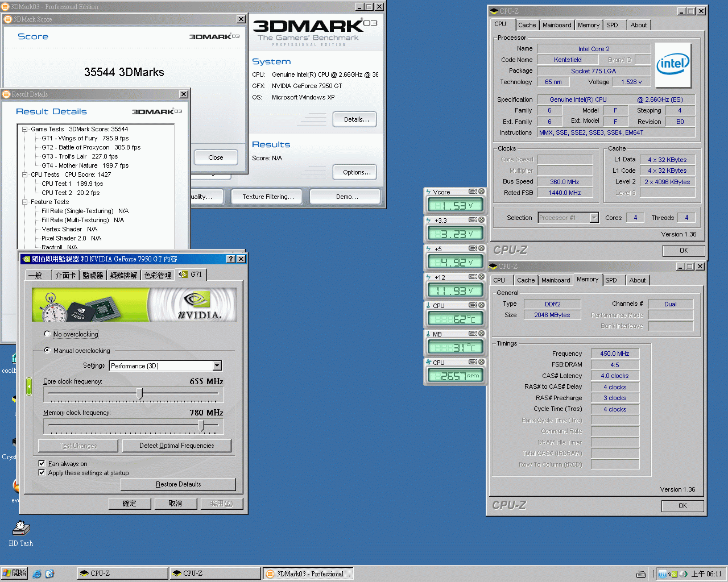This screenshot has height=582, width=728.
Task: Click Detect Optimal Frequencies button
Action: pyautogui.click(x=177, y=446)
